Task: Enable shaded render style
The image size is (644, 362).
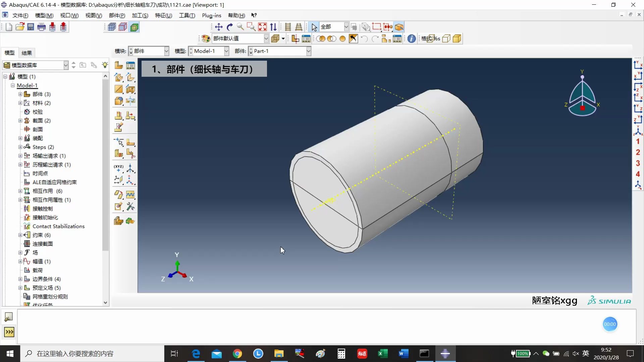Action: (x=457, y=39)
